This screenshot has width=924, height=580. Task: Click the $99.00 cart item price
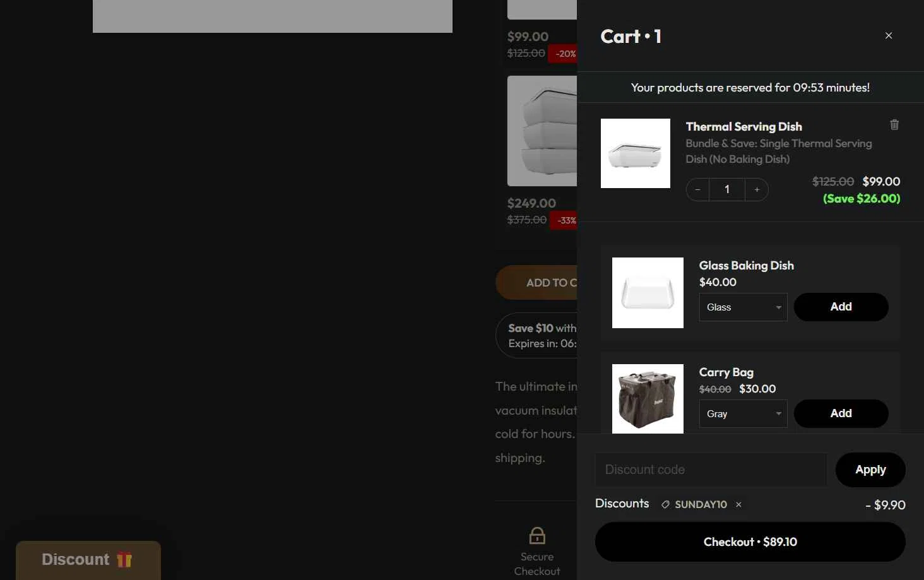(x=881, y=182)
